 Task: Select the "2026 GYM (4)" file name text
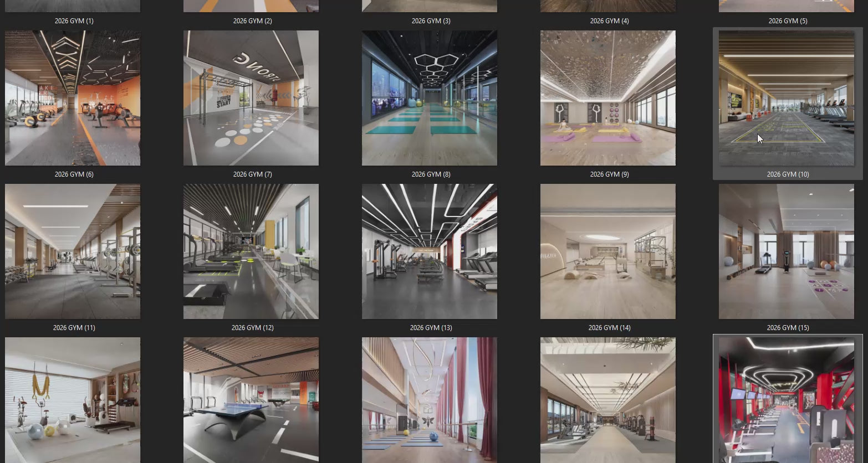click(609, 21)
